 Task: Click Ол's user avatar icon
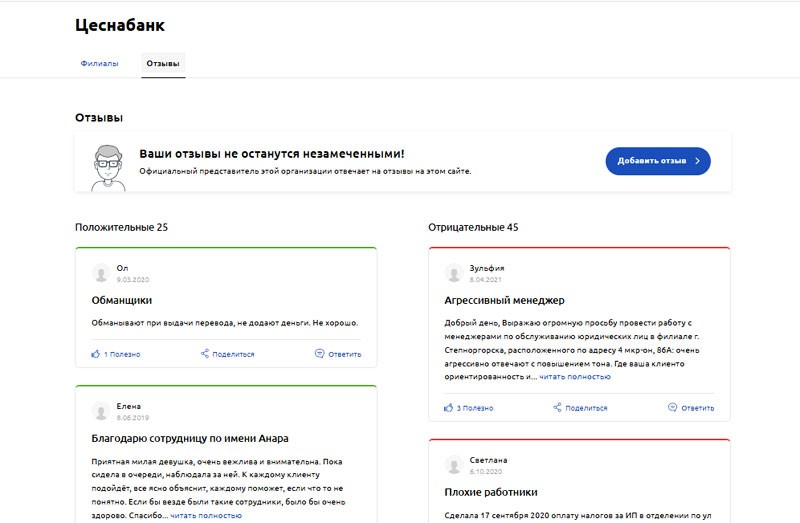click(x=101, y=273)
